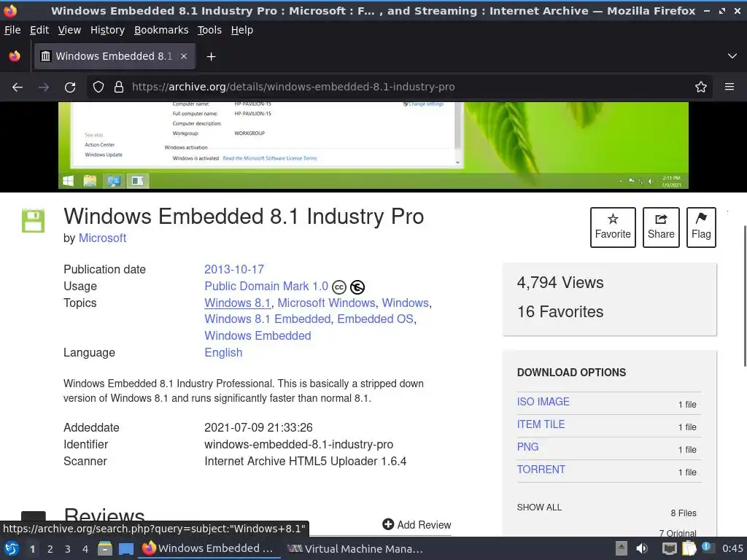Open the Firefox hamburger menu

point(729,87)
